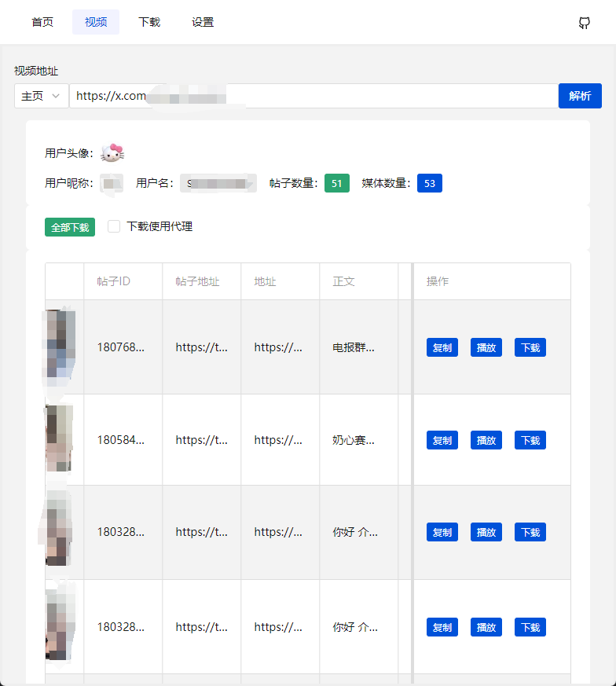Copy link in the 奶心赛 row
Image resolution: width=616 pixels, height=686 pixels.
pyautogui.click(x=442, y=440)
